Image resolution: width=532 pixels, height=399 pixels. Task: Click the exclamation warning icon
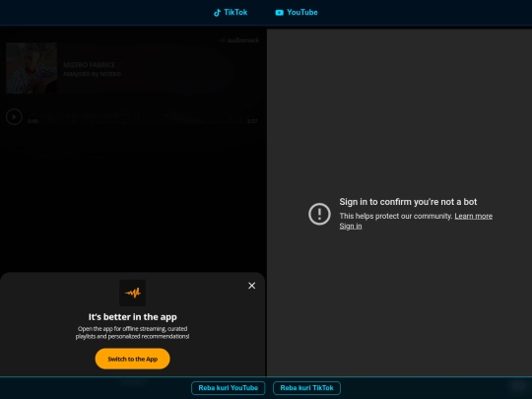(x=319, y=214)
